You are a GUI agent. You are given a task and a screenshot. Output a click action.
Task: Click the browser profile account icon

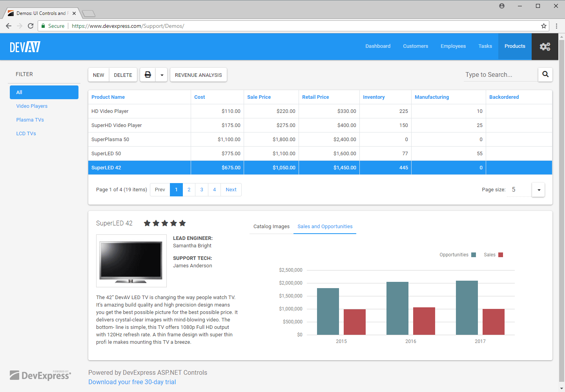tap(501, 5)
